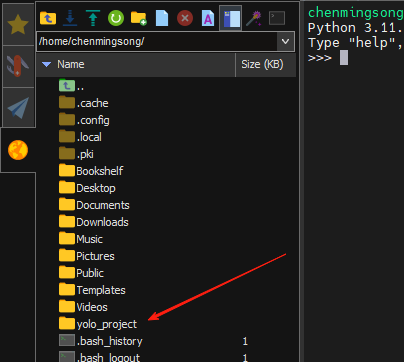This screenshot has height=362, width=404.
Task: Select the Downloads folder
Action: [x=94, y=222]
